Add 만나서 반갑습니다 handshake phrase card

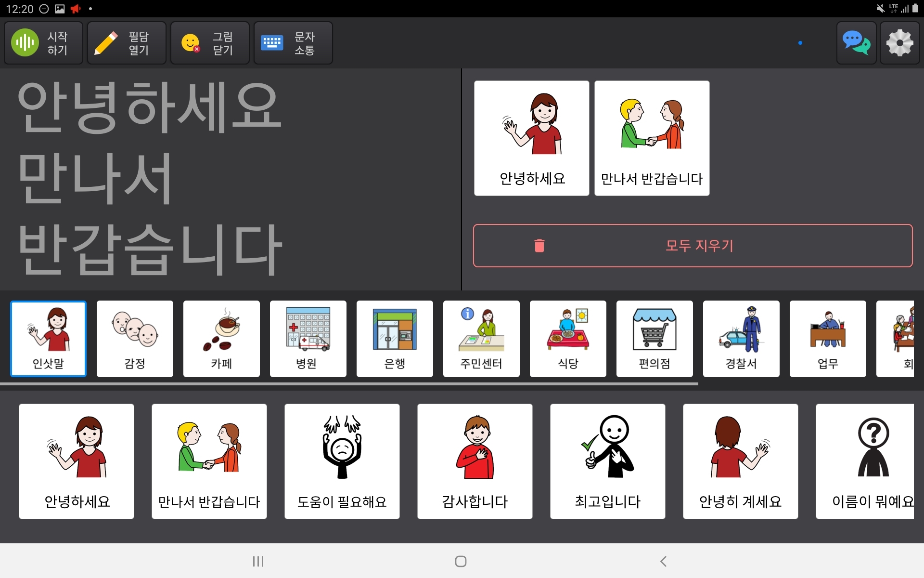tap(209, 461)
